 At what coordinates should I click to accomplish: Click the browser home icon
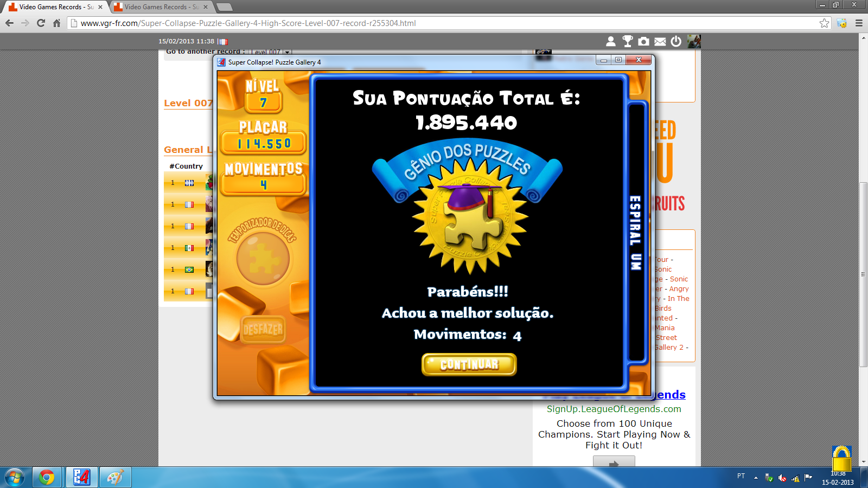tap(56, 23)
